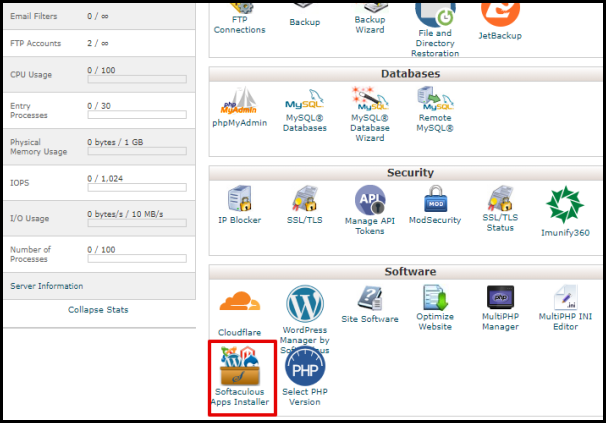Click the IOPS usage bar

[x=137, y=188]
